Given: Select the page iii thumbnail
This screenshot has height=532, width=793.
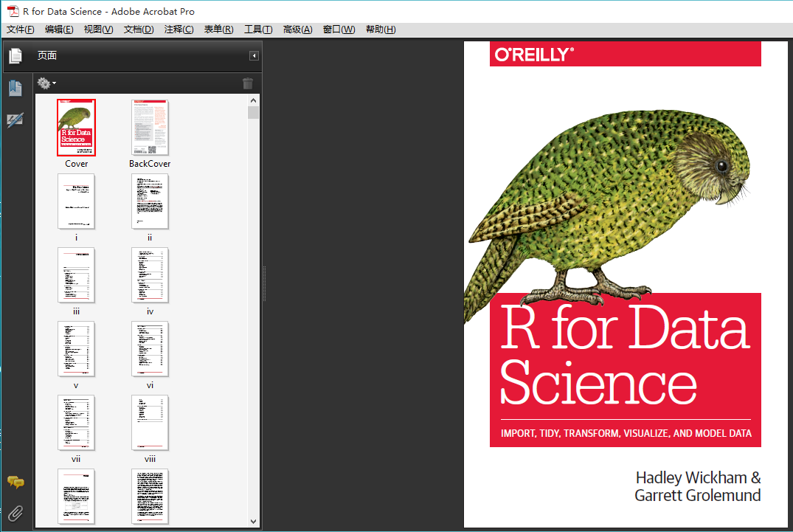Looking at the screenshot, I should click(77, 275).
